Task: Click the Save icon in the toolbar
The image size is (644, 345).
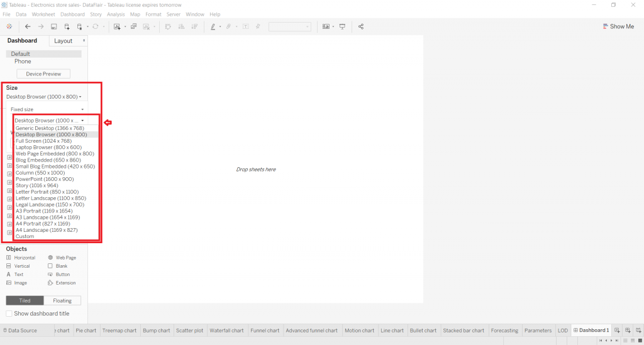Action: (54, 26)
